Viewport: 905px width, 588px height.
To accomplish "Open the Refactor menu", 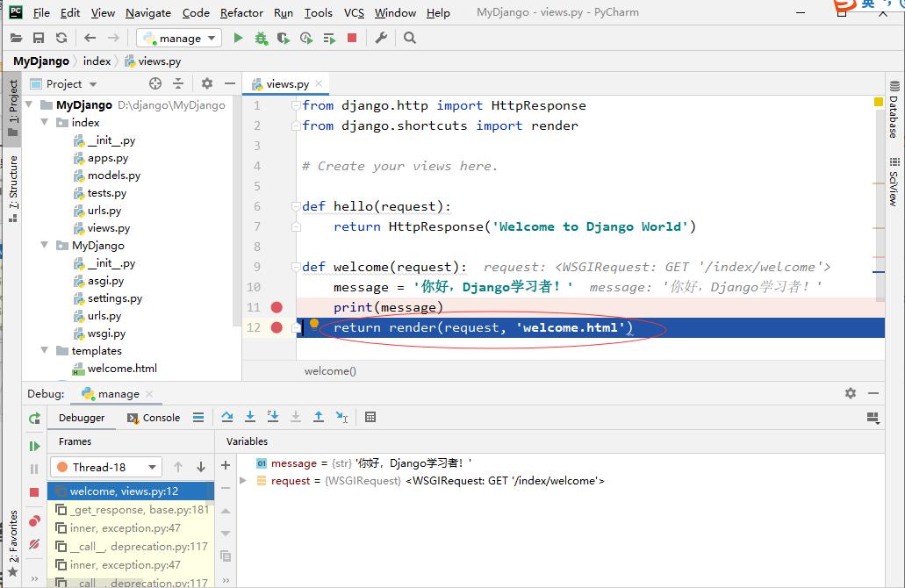I will click(241, 12).
